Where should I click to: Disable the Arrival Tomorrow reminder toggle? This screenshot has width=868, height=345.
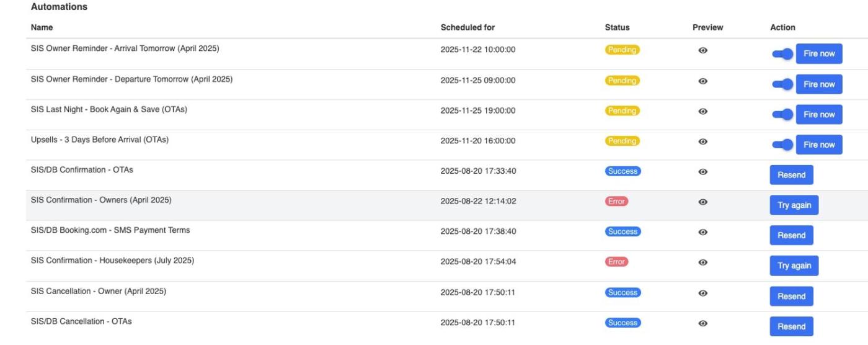click(782, 54)
